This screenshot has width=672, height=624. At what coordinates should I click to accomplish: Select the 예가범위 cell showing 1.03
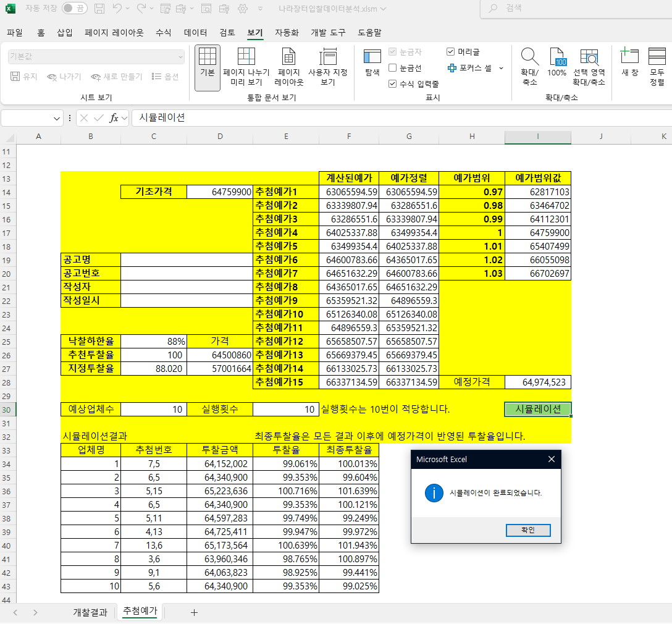472,274
